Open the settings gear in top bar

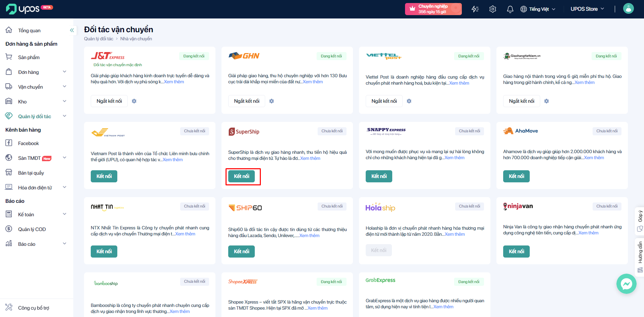pos(492,9)
